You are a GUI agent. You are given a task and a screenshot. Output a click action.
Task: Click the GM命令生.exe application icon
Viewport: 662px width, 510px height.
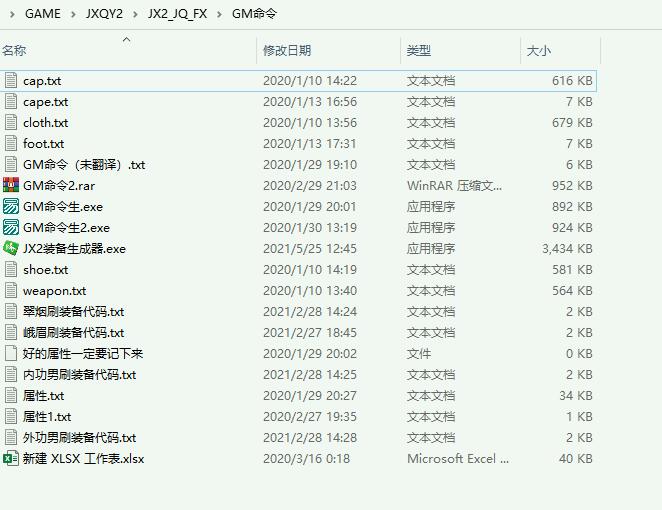[11, 207]
